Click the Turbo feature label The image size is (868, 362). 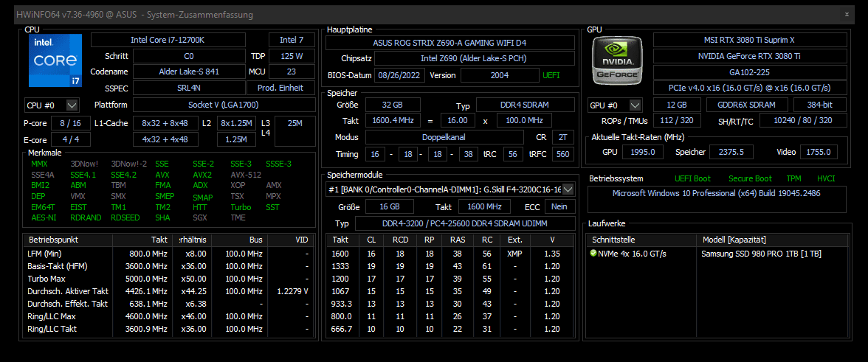coord(241,207)
